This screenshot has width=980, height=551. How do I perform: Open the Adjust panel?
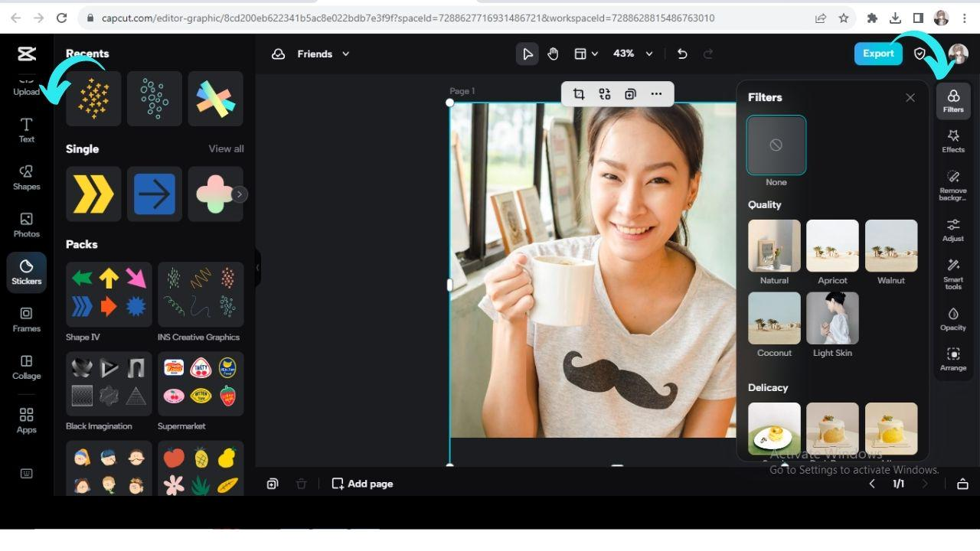953,230
